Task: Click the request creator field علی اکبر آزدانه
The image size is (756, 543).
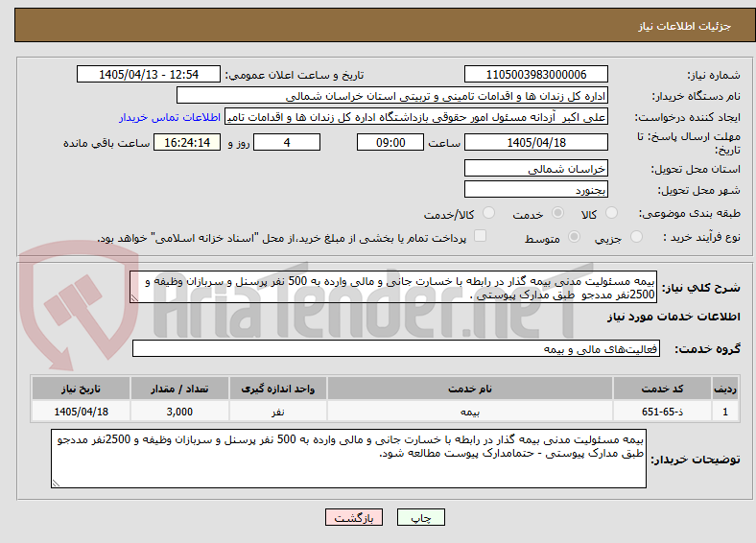Action: pyautogui.click(x=416, y=117)
